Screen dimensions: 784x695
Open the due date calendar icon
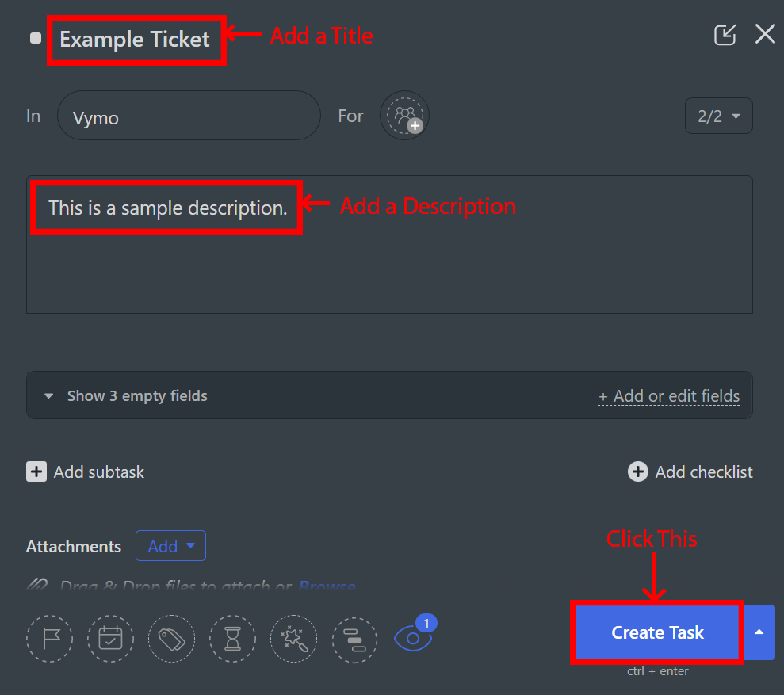tap(110, 639)
